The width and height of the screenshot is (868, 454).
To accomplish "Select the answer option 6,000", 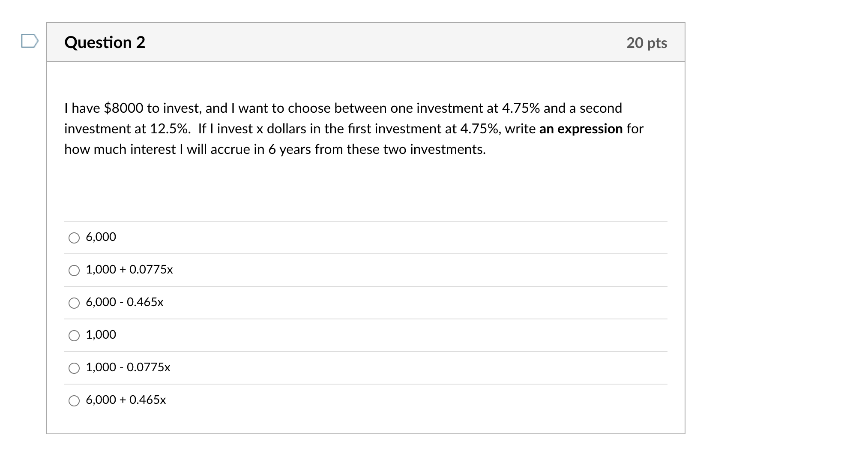I will pyautogui.click(x=100, y=237).
